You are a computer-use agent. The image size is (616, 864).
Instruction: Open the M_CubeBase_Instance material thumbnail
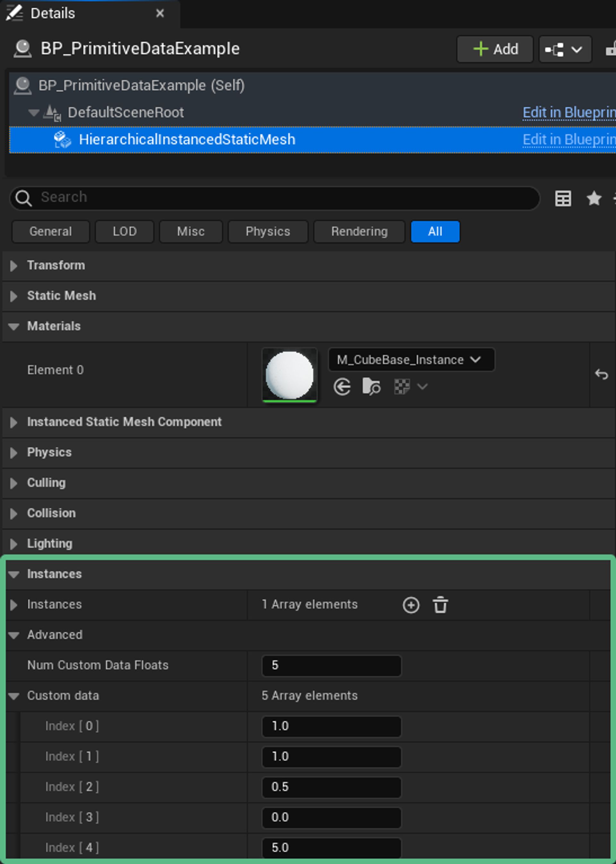[x=290, y=375]
